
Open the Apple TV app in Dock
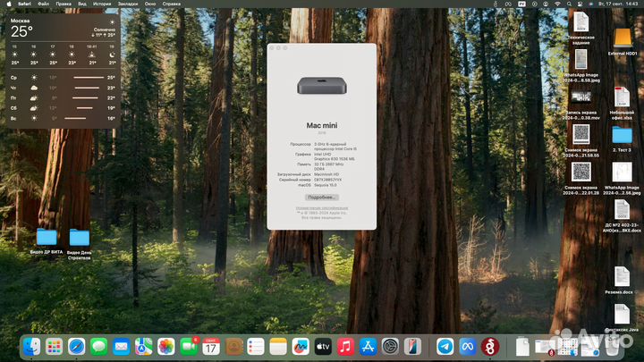coord(323,347)
